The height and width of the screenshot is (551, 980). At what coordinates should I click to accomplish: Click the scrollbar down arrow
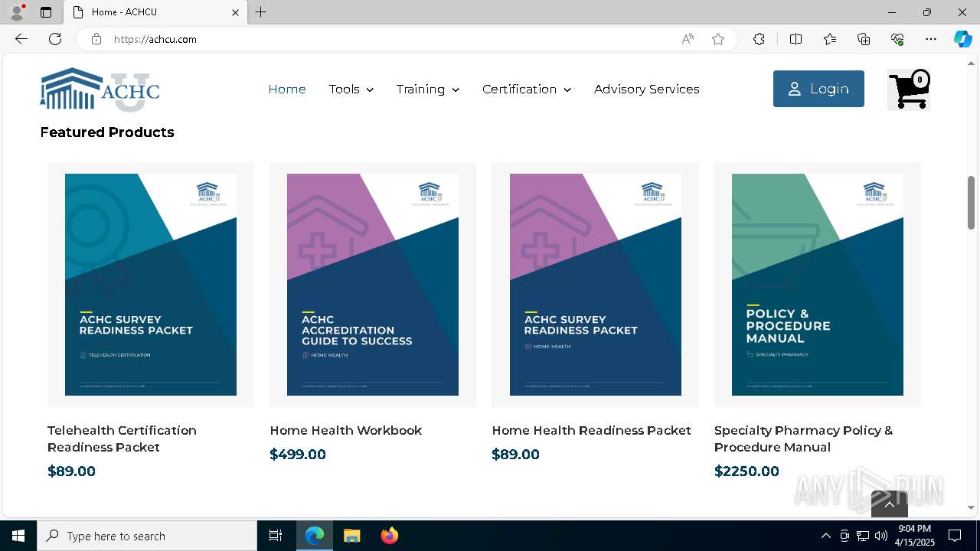pyautogui.click(x=971, y=507)
